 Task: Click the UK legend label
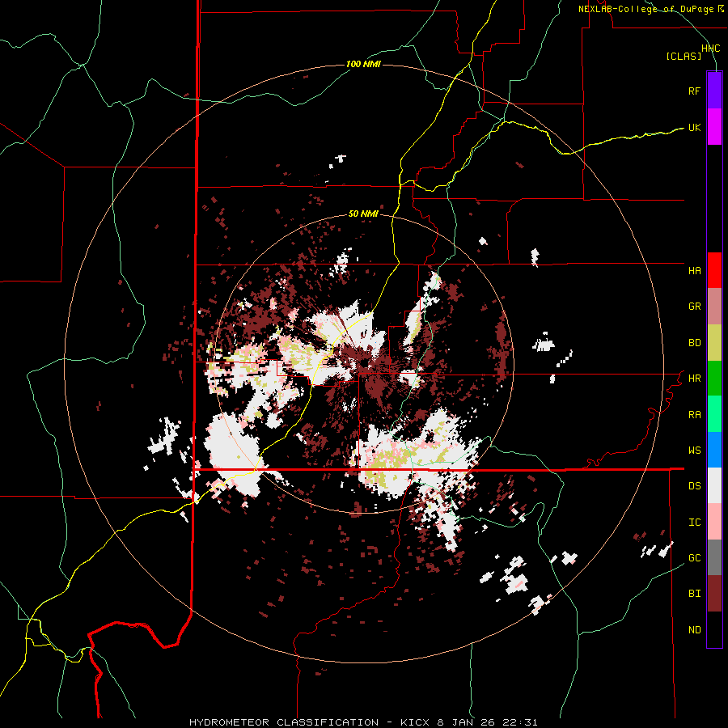coord(694,127)
